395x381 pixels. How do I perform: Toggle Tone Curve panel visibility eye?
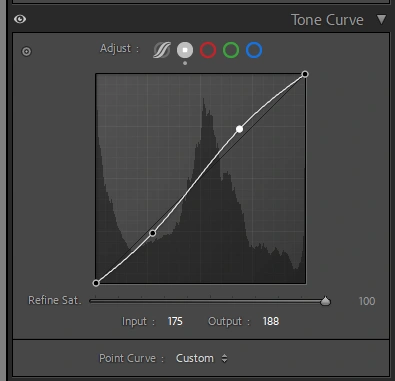point(20,19)
